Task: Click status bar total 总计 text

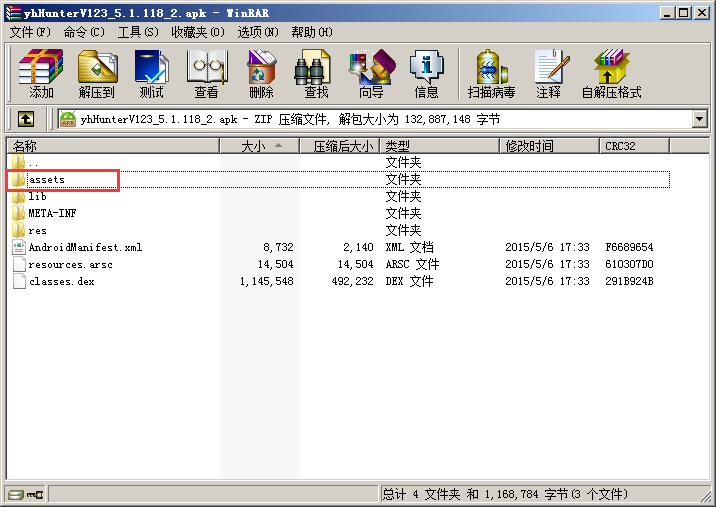Action: point(505,494)
